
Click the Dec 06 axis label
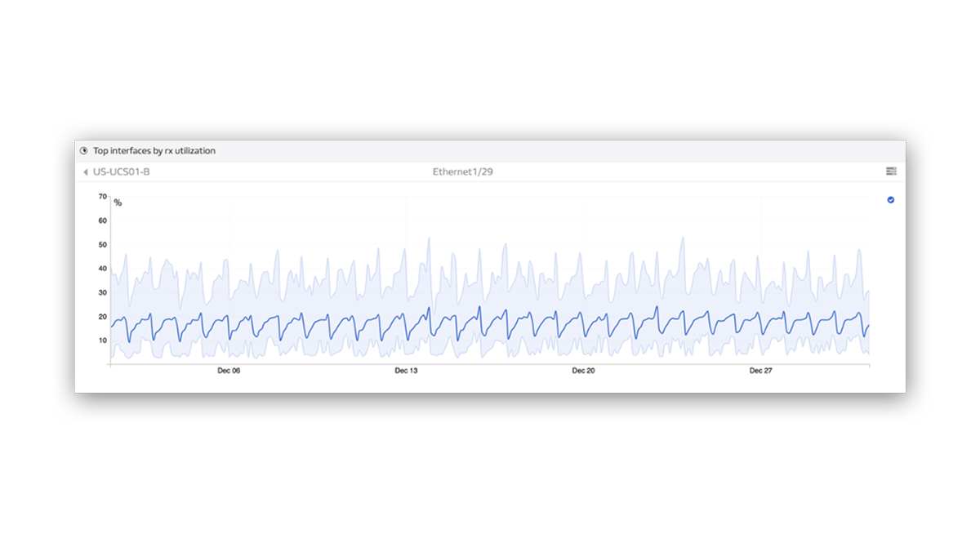pyautogui.click(x=229, y=371)
